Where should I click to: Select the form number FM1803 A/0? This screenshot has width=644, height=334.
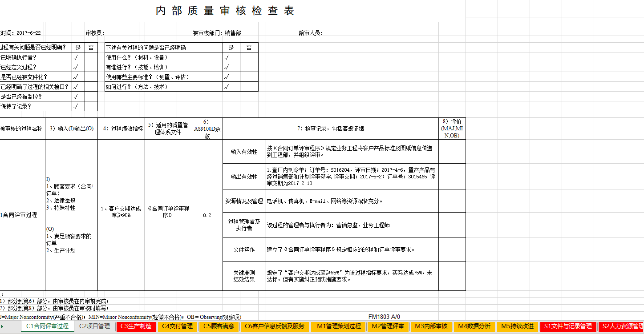pyautogui.click(x=384, y=317)
